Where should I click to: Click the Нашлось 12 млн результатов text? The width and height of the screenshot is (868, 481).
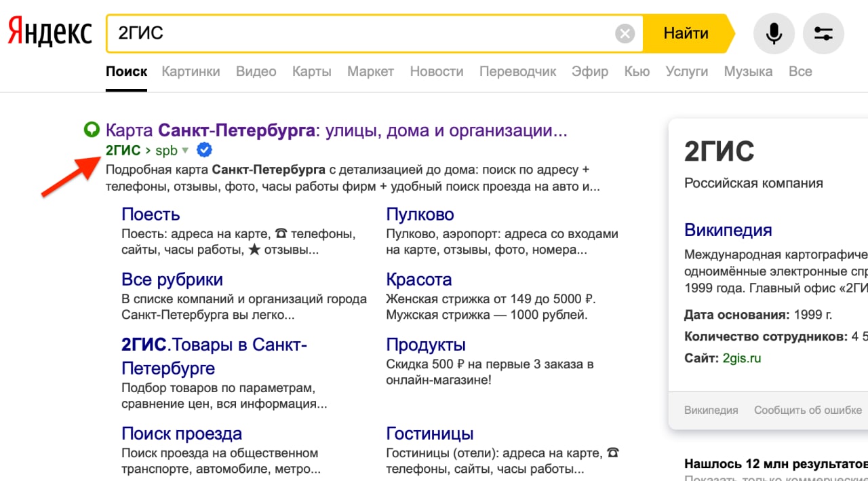[x=776, y=464]
